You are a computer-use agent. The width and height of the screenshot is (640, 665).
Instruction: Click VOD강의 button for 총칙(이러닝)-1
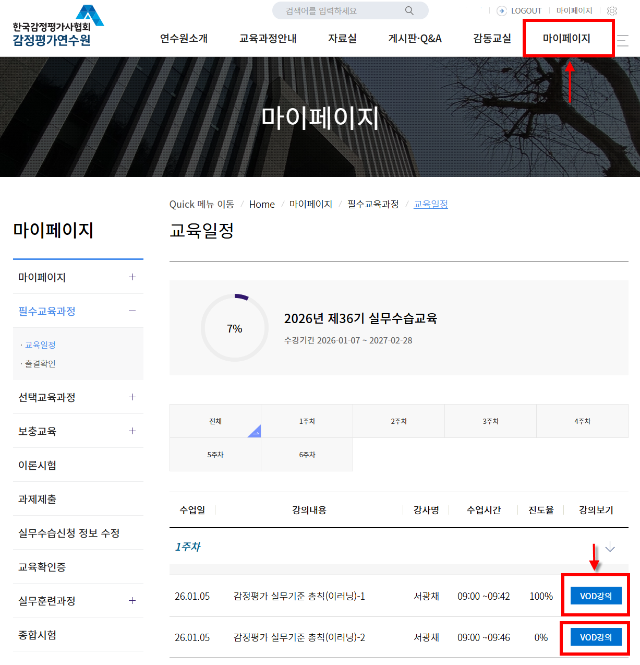coord(596,596)
